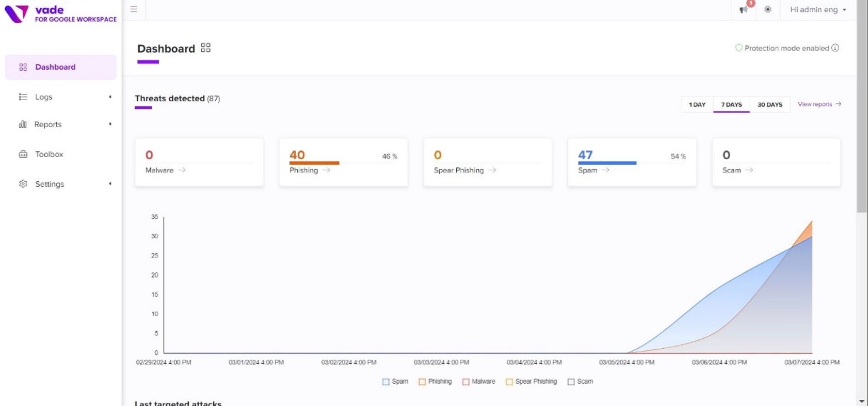Screen dimensions: 868x406
Task: Open the Hi admin eng user dropdown
Action: click(818, 10)
